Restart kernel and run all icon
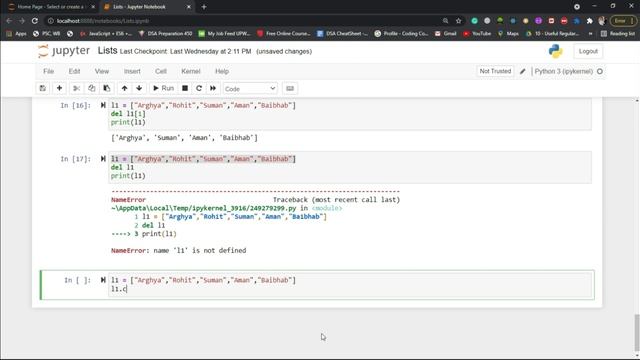Viewport: 640px width, 360px height. pos(213,88)
